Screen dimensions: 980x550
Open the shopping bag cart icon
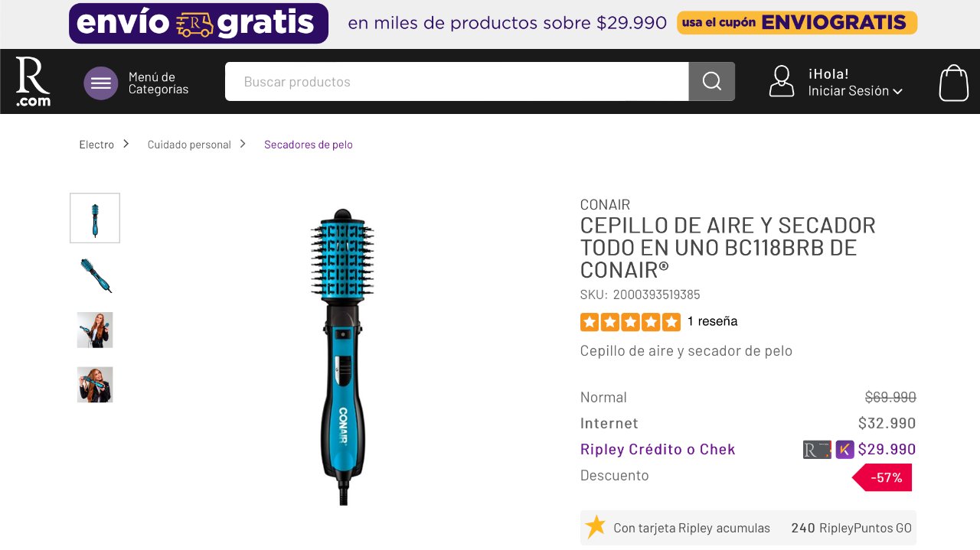click(954, 82)
